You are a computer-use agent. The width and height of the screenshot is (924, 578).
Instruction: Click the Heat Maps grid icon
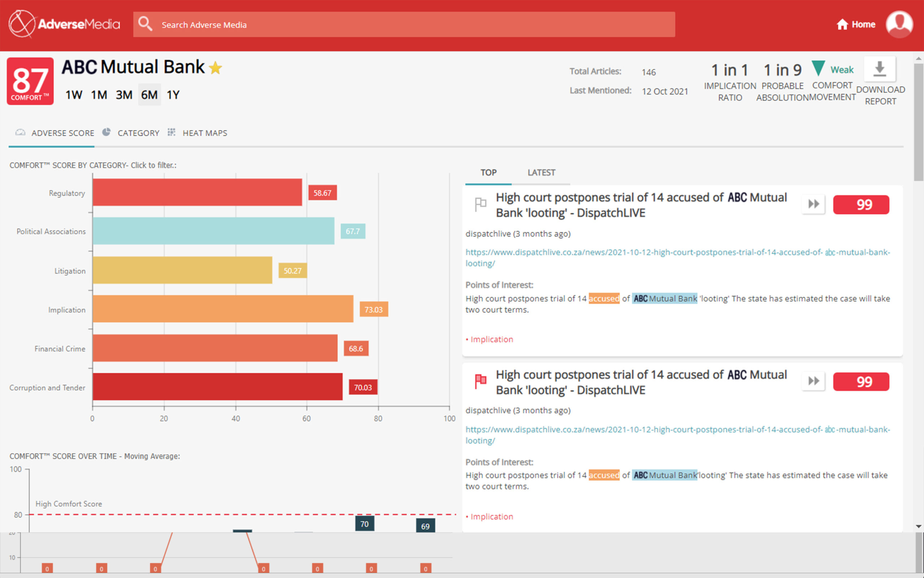171,132
